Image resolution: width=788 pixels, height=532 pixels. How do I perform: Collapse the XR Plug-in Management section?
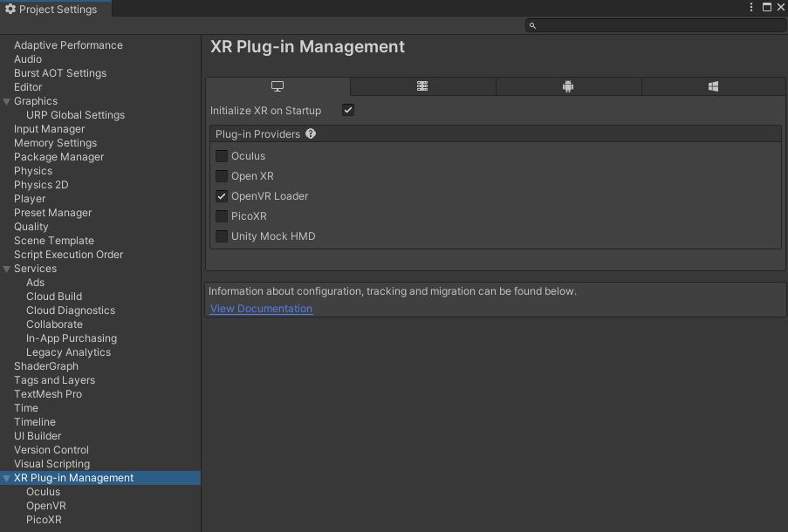[7, 479]
